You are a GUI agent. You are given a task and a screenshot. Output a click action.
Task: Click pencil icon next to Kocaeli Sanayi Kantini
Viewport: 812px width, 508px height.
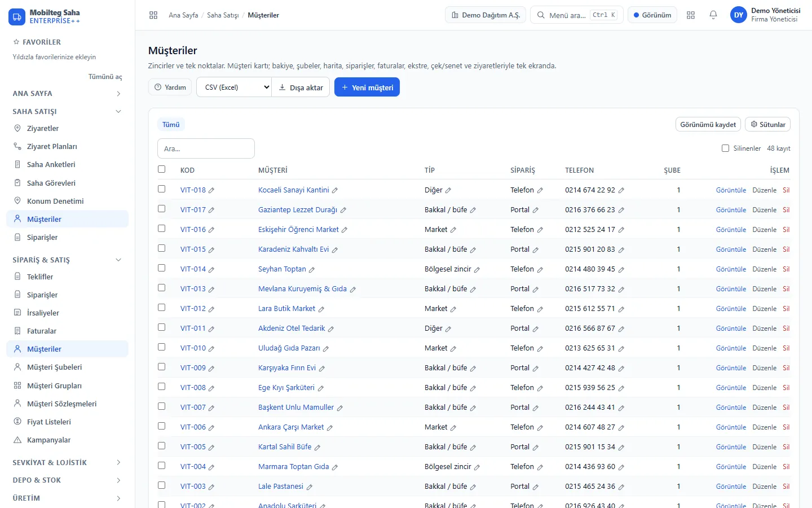tap(335, 191)
